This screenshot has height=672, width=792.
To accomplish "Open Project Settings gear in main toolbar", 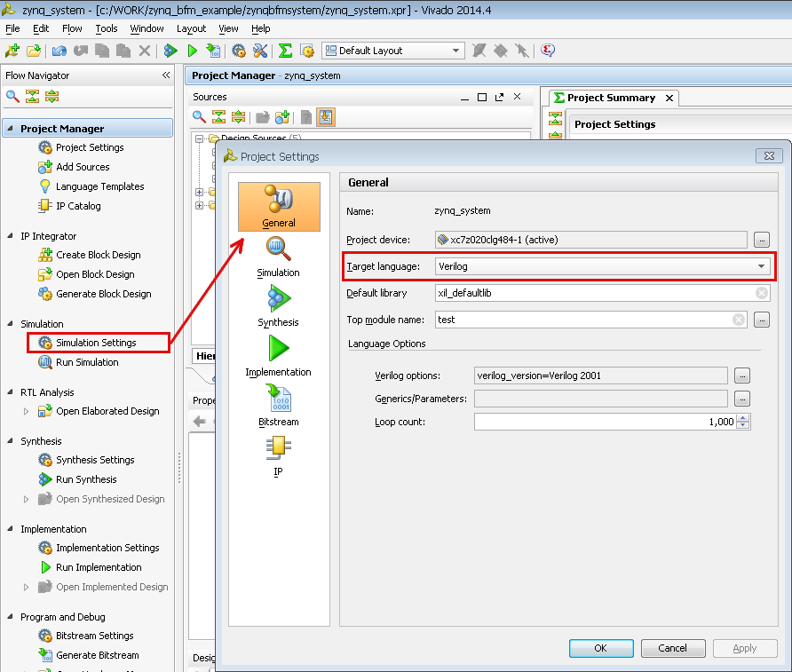I will click(x=239, y=51).
